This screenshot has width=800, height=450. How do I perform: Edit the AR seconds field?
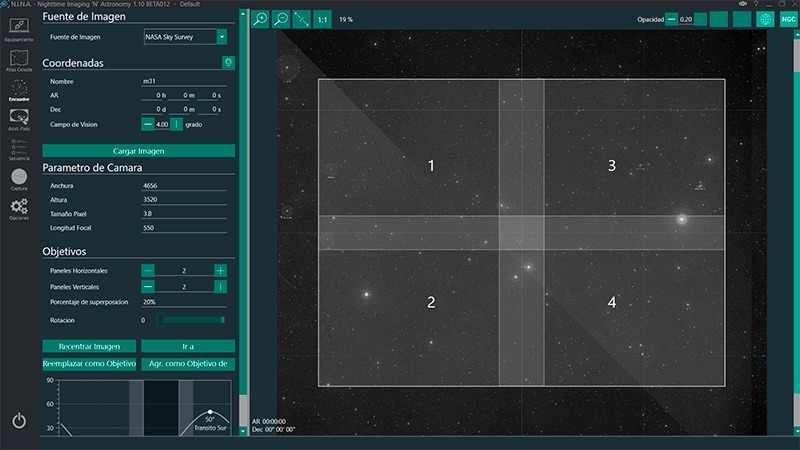pos(212,95)
